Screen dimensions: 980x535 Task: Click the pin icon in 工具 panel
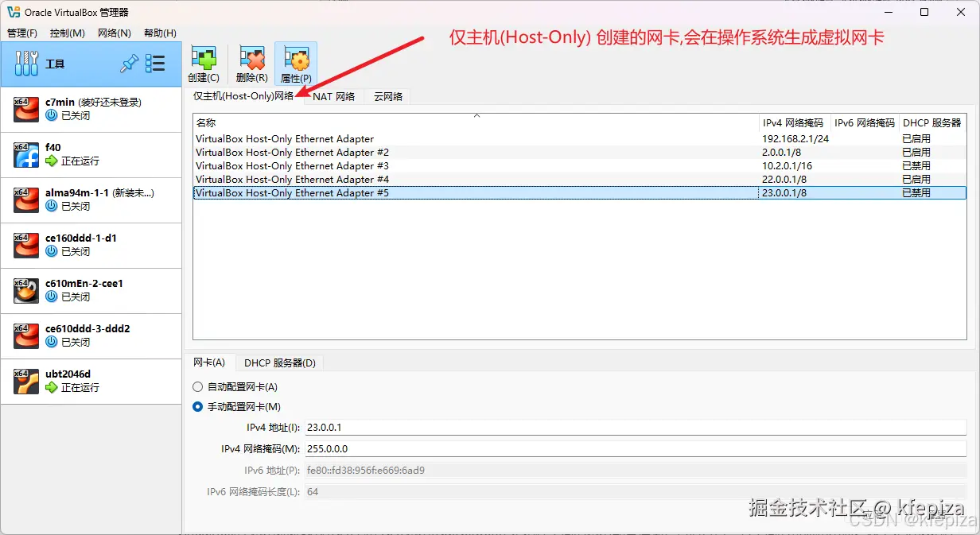[129, 64]
